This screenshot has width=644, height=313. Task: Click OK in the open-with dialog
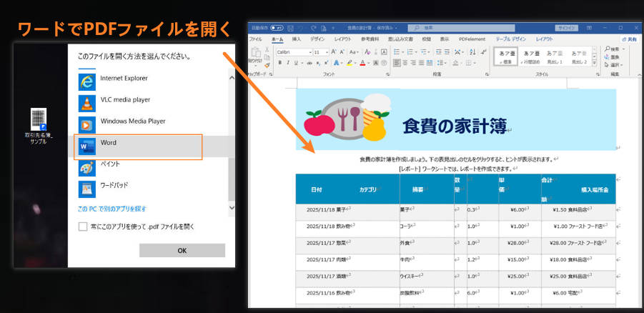tap(182, 250)
